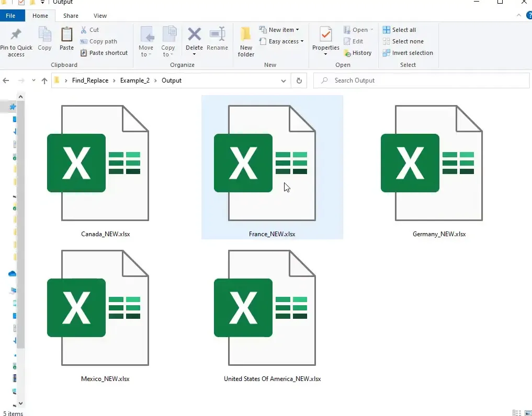Collapse the ribbon with the chevron

click(x=518, y=16)
